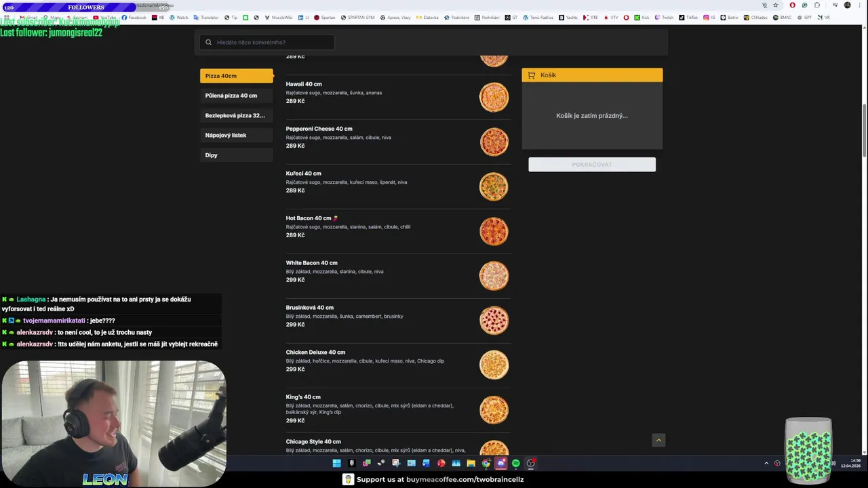868x488 pixels.
Task: Select the Brusinková 40 cm pizza thumbnail
Action: (494, 321)
